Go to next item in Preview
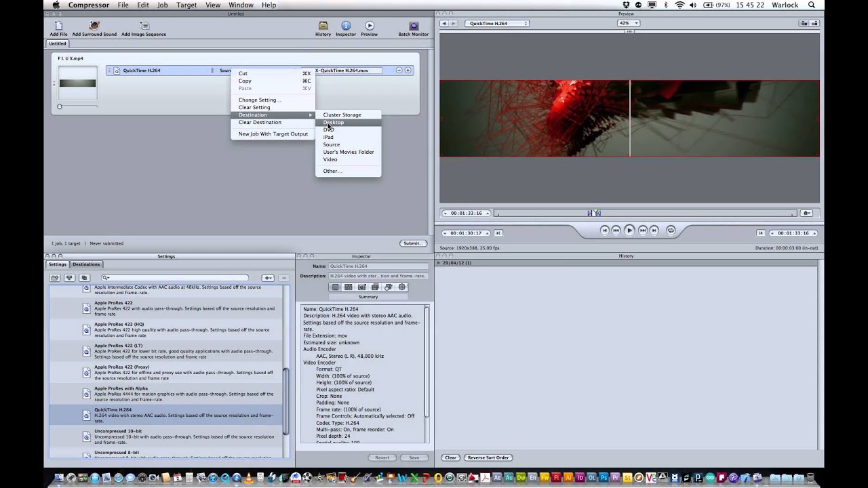The height and width of the screenshot is (488, 868). 454,23
